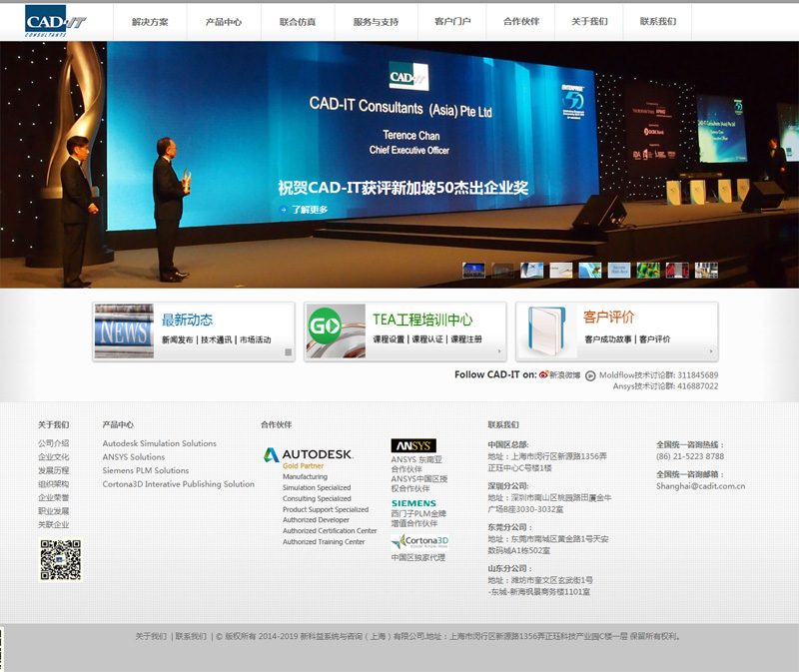Viewport: 799px width, 672px height.
Task: Open the 产品中心 menu
Action: (x=224, y=22)
